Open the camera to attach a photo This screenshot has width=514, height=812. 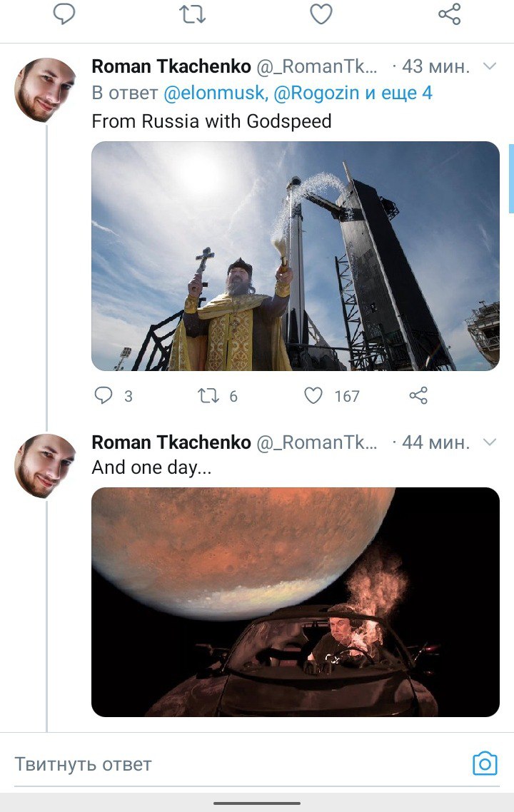pyautogui.click(x=485, y=763)
